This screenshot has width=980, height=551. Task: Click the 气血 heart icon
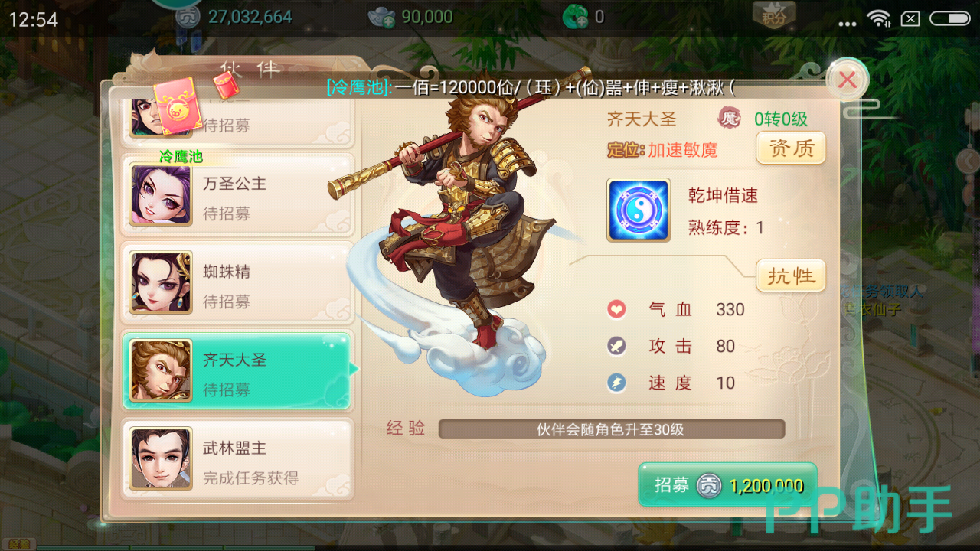point(616,309)
